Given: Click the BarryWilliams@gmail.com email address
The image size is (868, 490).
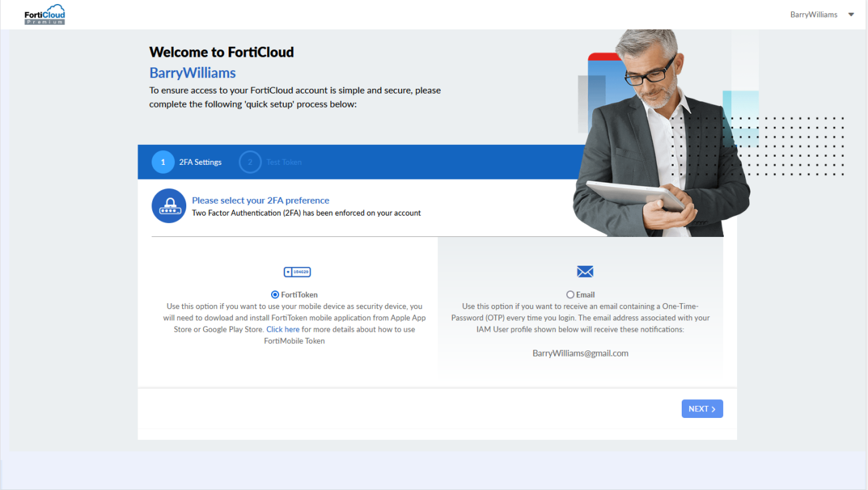Looking at the screenshot, I should (581, 353).
